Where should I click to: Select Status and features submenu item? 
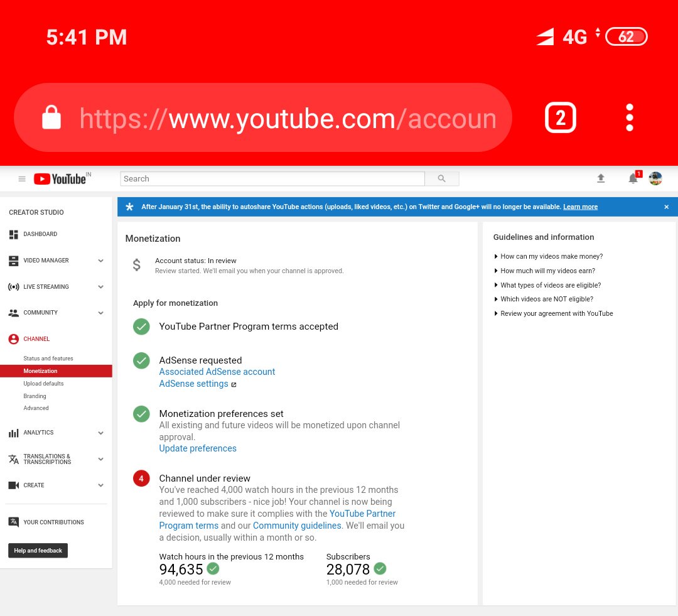(48, 358)
